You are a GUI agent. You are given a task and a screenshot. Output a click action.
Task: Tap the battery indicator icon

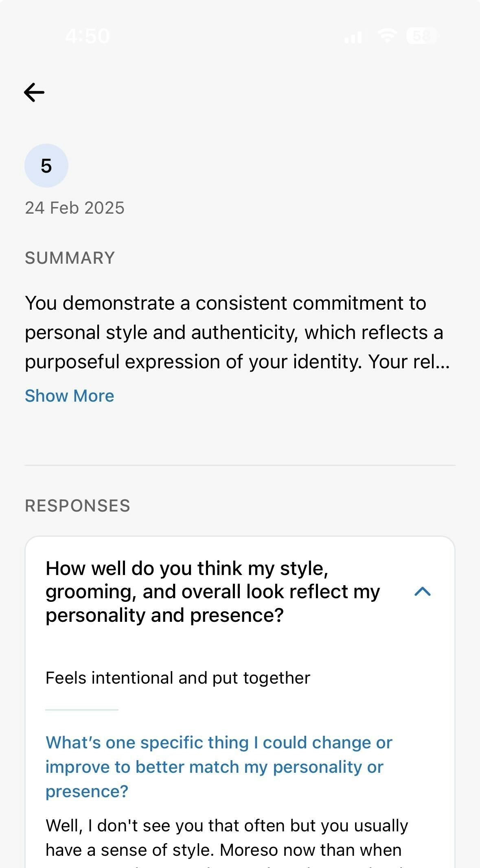(422, 36)
